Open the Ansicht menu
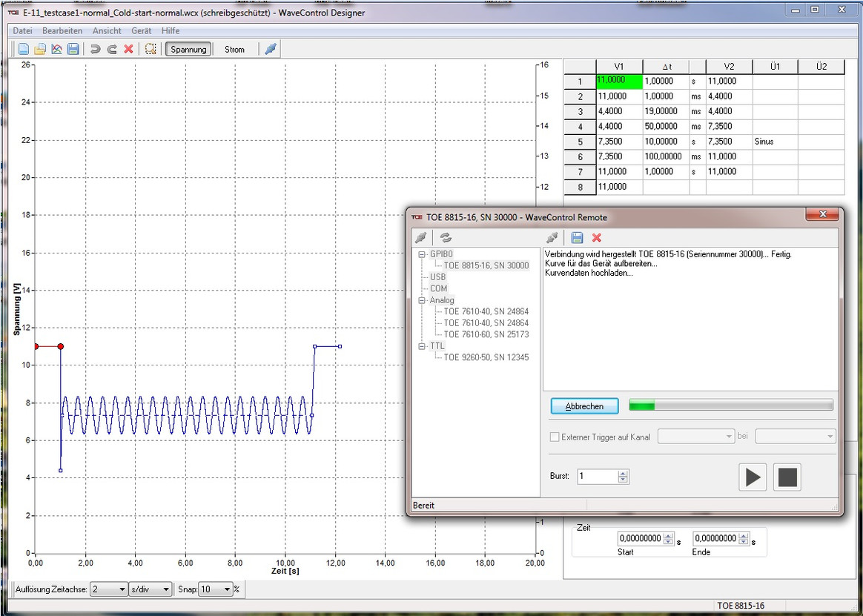863x616 pixels. [x=107, y=30]
